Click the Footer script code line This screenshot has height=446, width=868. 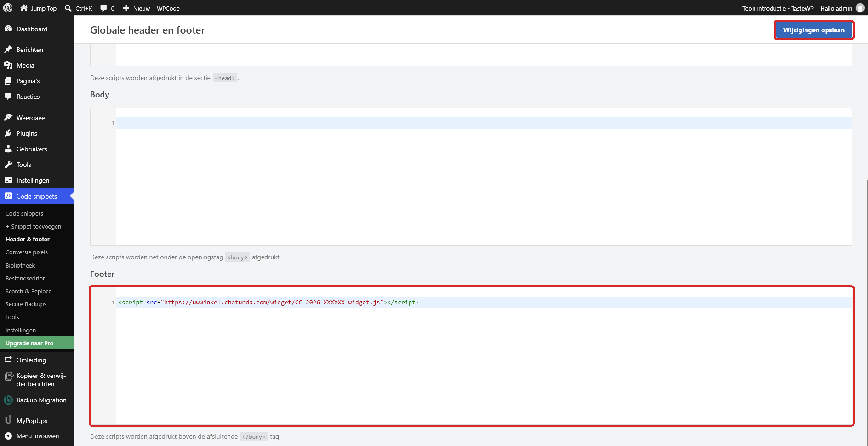(268, 302)
